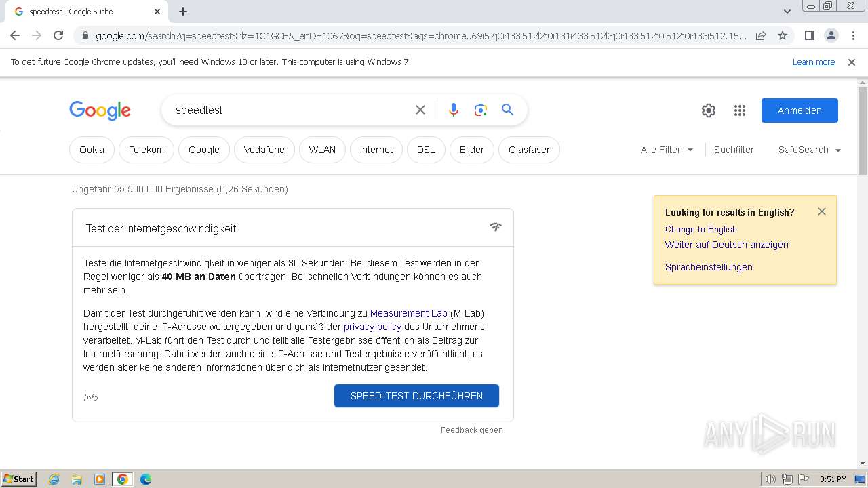This screenshot has height=488, width=868.
Task: Select the DSL filter chip
Action: pyautogui.click(x=426, y=150)
